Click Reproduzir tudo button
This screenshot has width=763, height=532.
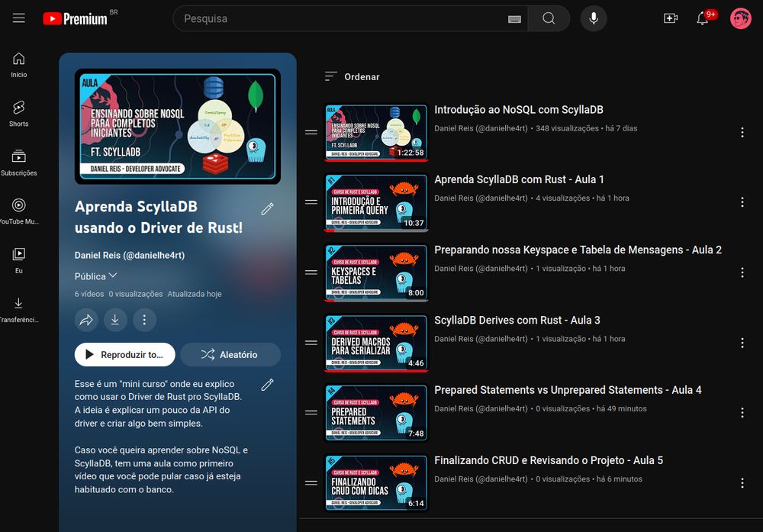pos(125,354)
